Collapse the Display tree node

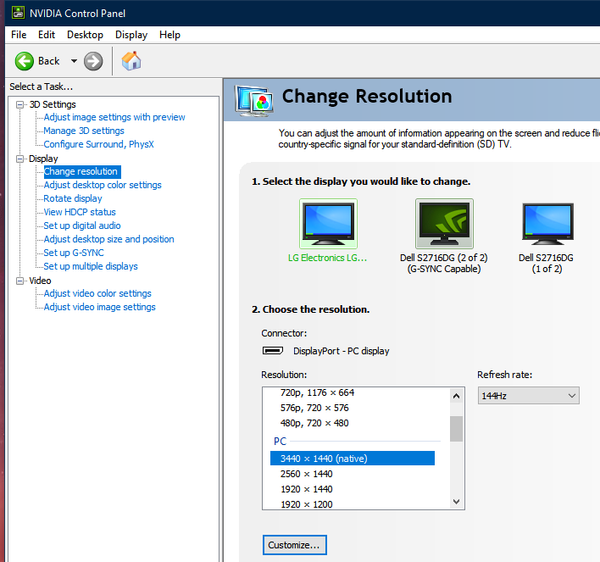20,159
